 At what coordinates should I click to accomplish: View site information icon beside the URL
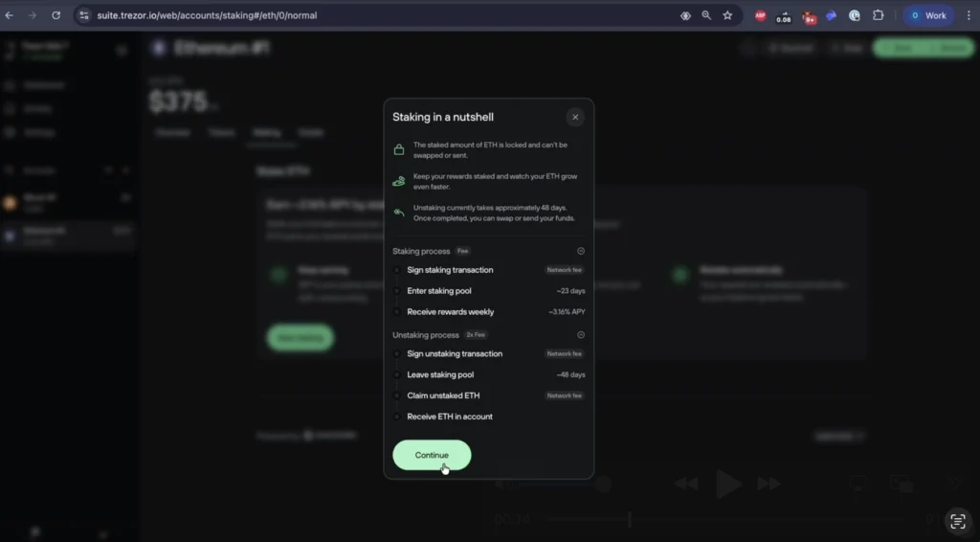tap(84, 15)
